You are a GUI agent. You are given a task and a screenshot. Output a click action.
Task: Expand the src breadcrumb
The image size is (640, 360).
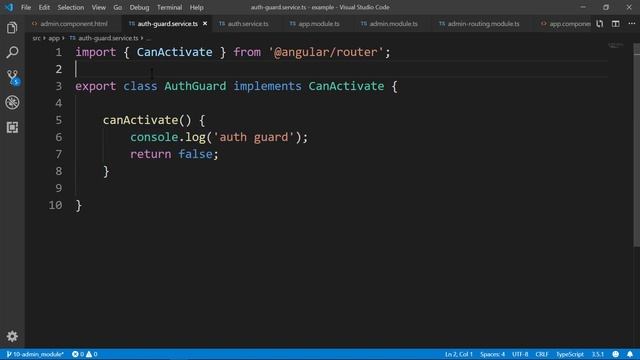coord(36,38)
